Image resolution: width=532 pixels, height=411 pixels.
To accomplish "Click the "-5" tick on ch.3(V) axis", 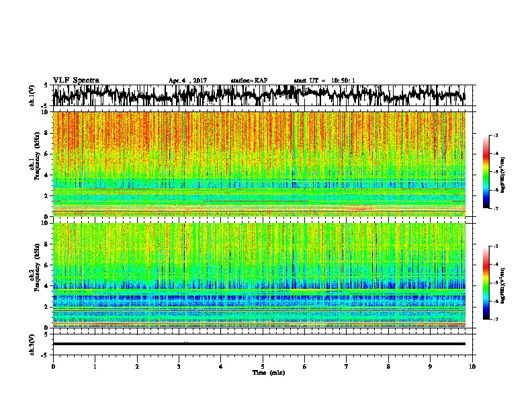I will 45,355.
